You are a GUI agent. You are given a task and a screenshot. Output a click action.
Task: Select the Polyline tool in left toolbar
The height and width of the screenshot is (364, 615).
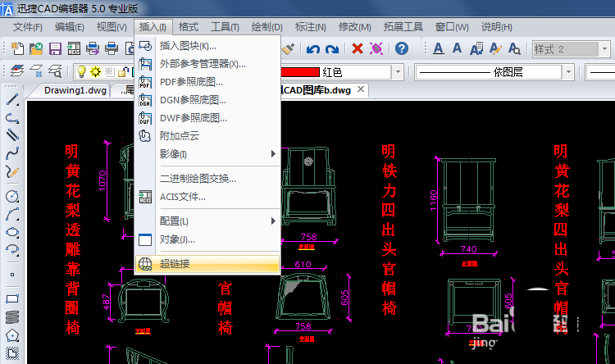point(12,118)
